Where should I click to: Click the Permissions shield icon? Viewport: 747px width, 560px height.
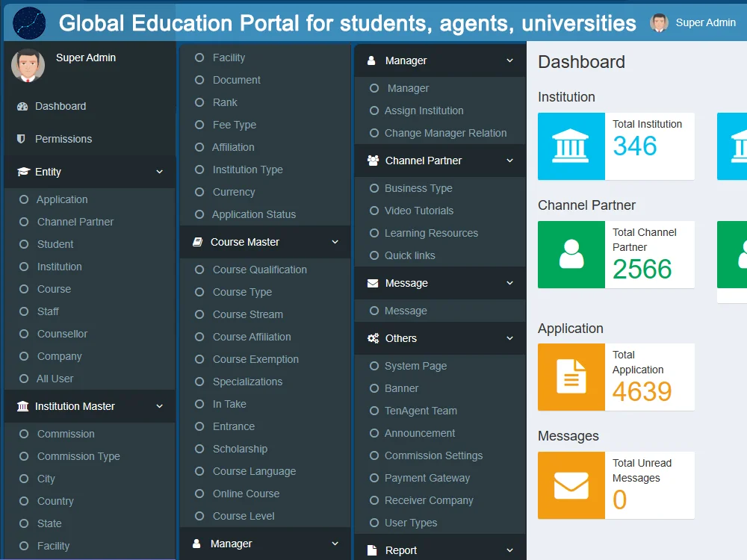[20, 139]
